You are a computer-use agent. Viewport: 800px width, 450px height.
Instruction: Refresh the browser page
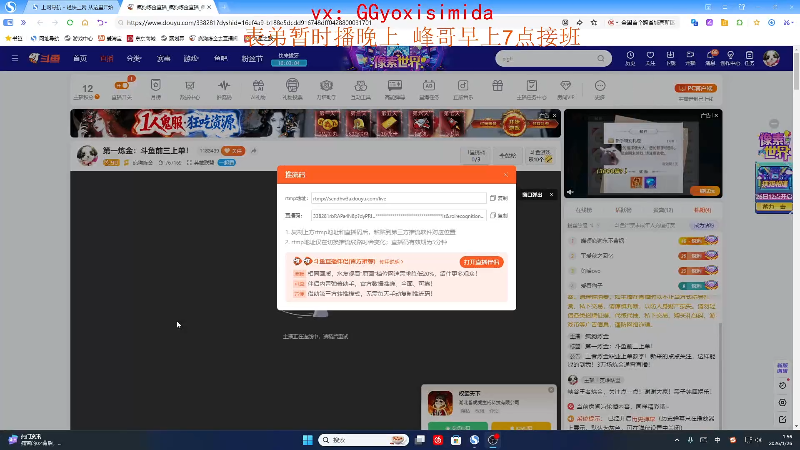[x=70, y=22]
